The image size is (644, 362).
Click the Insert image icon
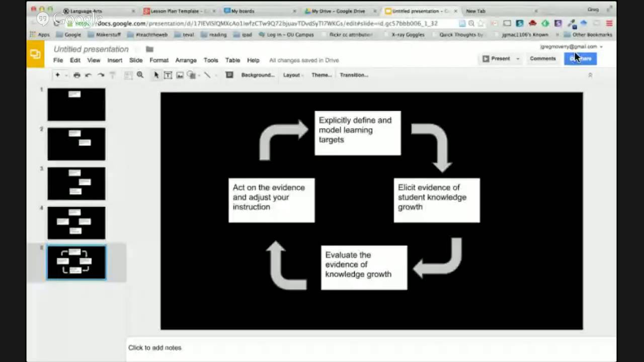(x=180, y=75)
